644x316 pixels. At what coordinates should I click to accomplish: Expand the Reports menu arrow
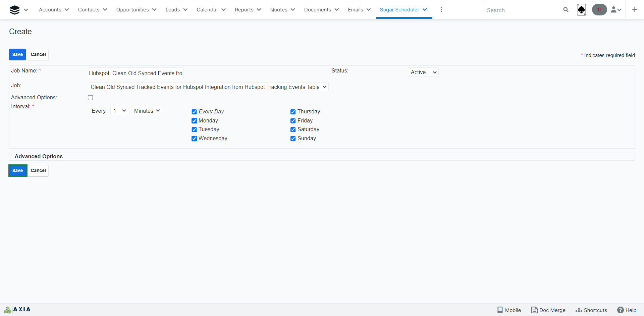click(x=259, y=10)
